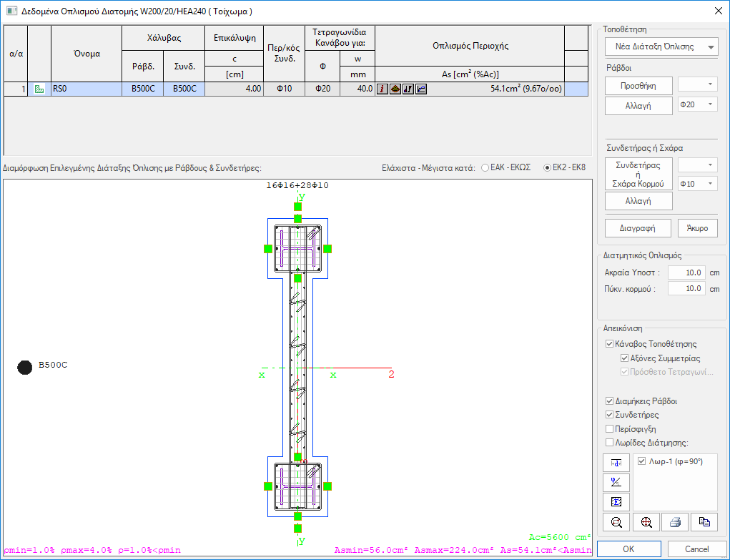The width and height of the screenshot is (730, 560).
Task: Click the red info icon in RS0 row
Action: [382, 89]
